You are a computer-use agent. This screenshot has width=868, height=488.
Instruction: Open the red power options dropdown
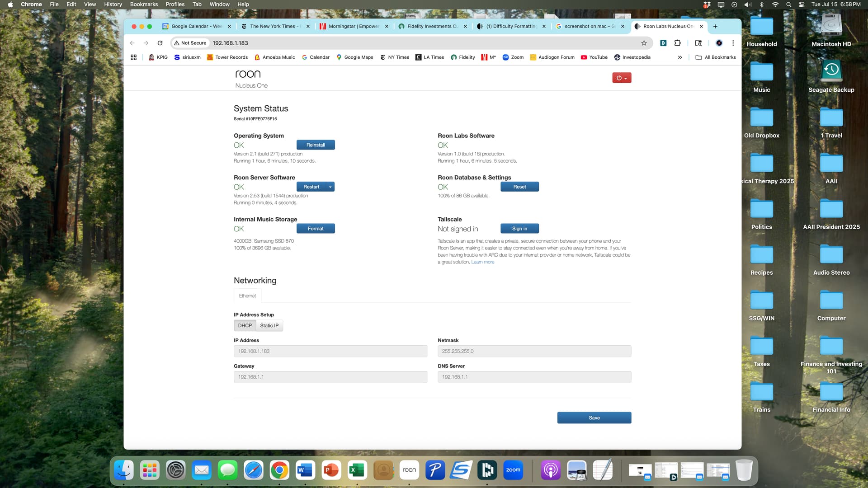[x=622, y=78]
